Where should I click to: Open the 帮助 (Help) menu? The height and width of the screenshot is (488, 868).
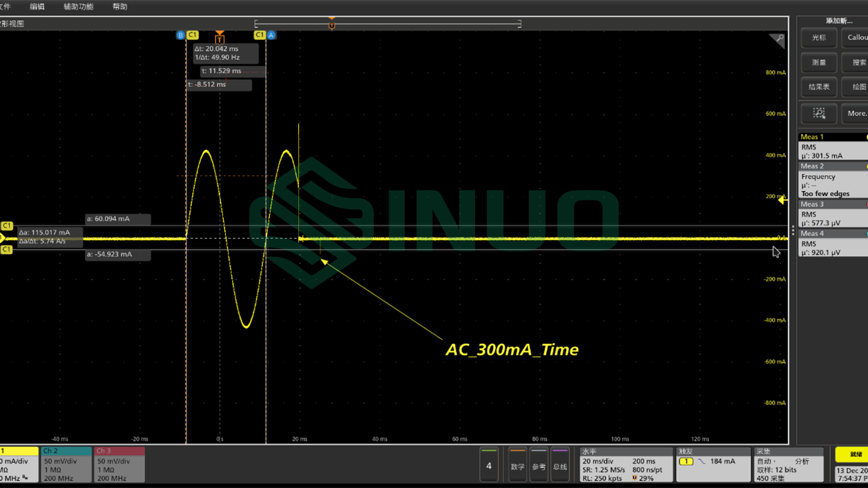(119, 7)
